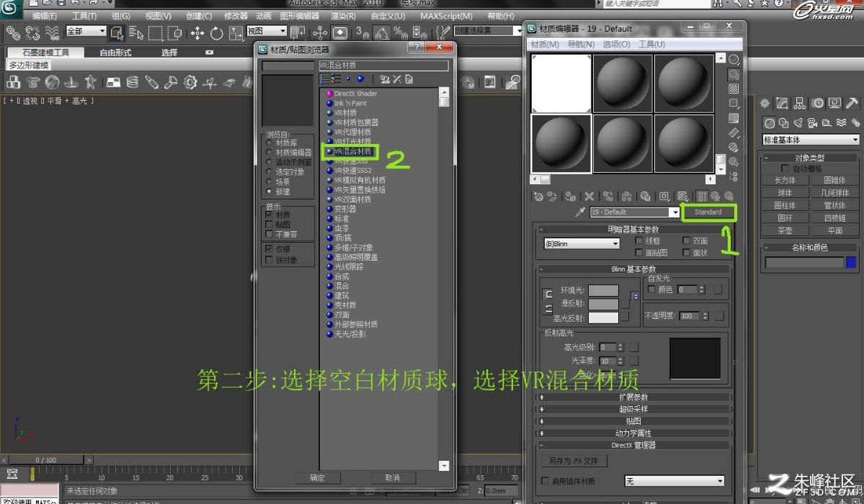Click 另存为 .FX 文件 button
The width and height of the screenshot is (864, 504).
573,461
